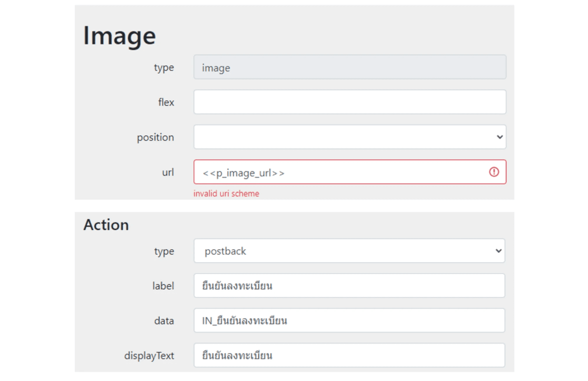
Task: Expand the Action type dropdown showing postback
Action: coord(350,251)
